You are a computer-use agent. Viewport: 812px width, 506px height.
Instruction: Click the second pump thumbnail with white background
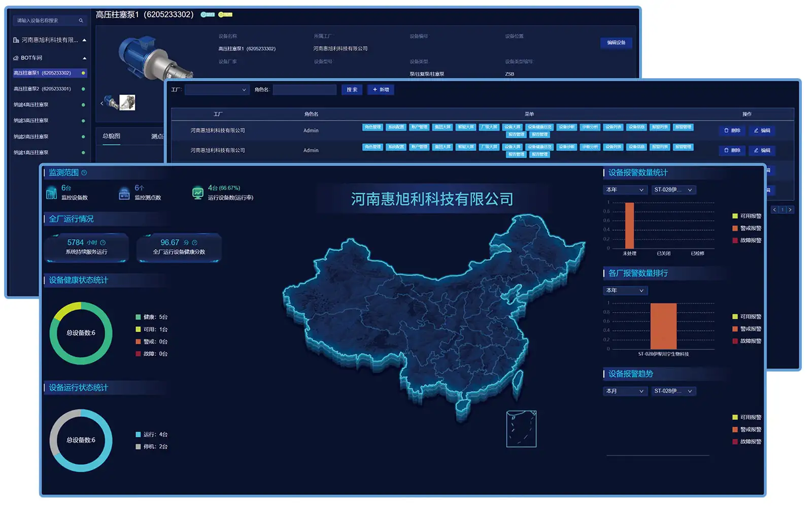pyautogui.click(x=127, y=103)
